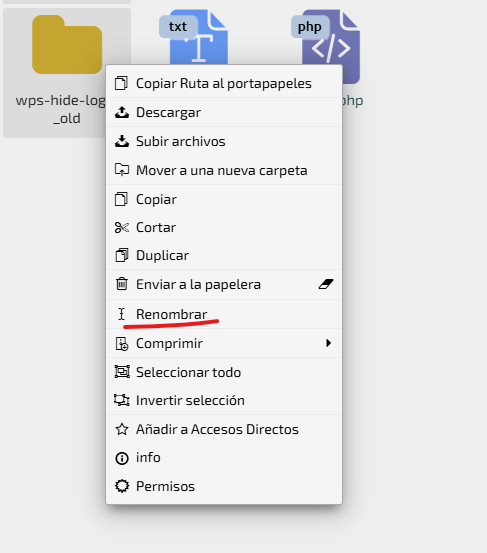Choose Renombrar from the context menu

(x=224, y=314)
